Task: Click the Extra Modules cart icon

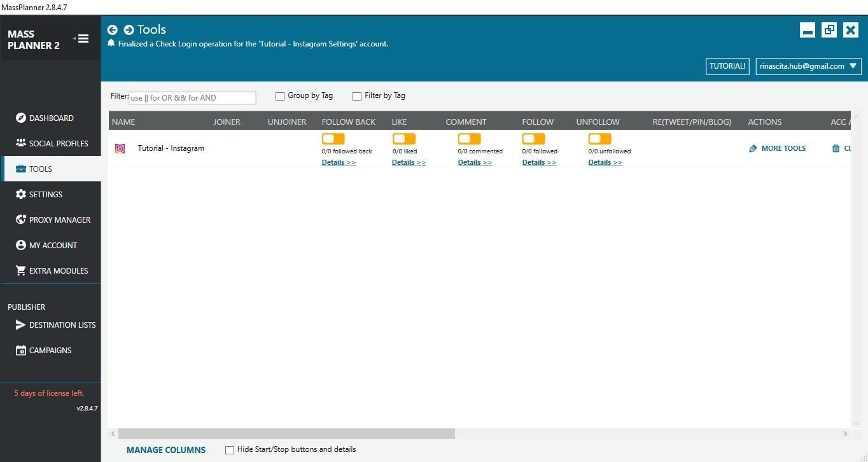Action: pyautogui.click(x=21, y=270)
